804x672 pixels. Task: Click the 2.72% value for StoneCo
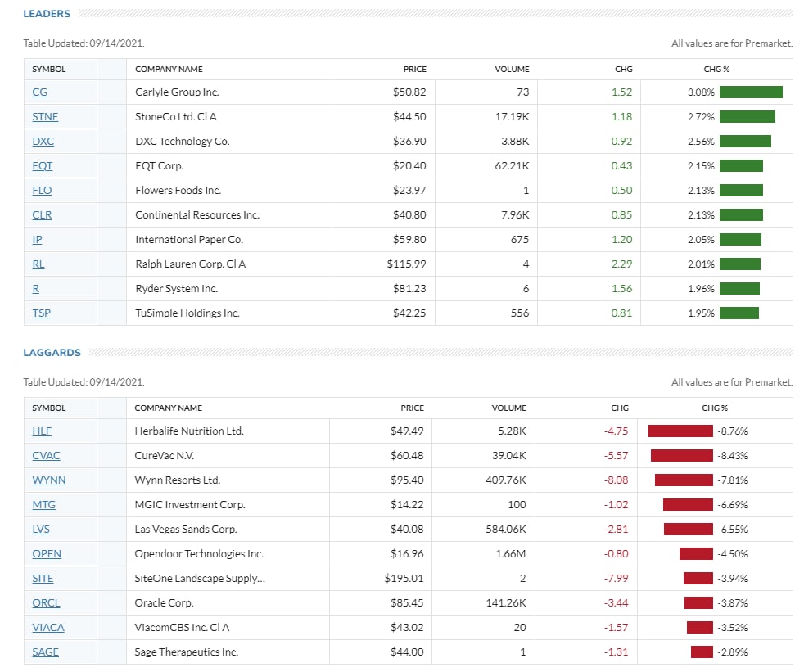(x=701, y=117)
